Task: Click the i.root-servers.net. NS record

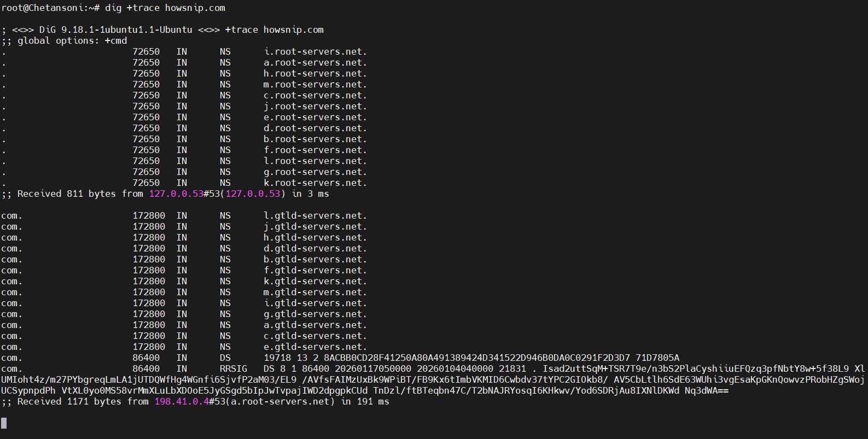Action: (x=315, y=52)
